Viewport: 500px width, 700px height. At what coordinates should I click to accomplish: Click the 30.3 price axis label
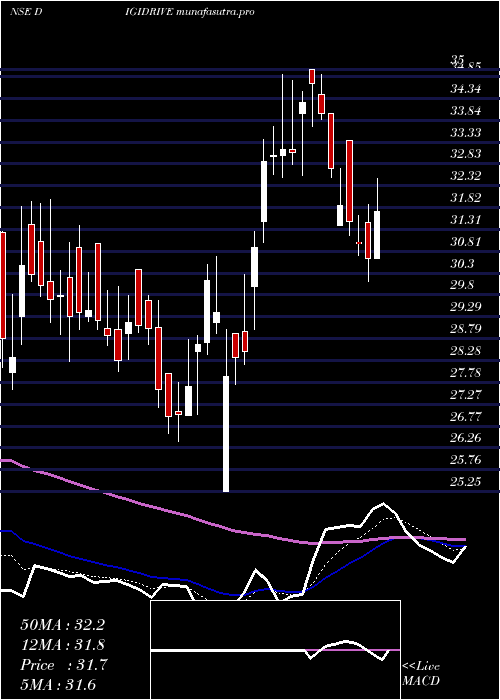click(x=462, y=264)
